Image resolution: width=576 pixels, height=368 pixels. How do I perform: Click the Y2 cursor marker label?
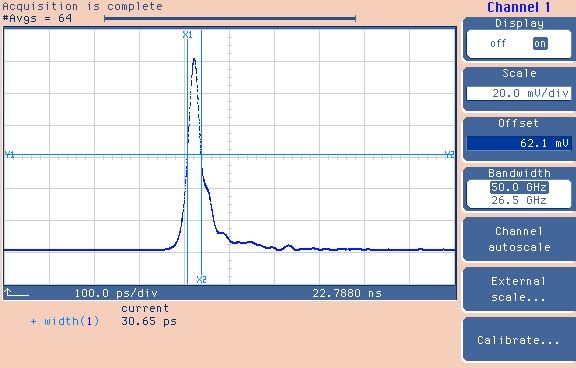tap(449, 155)
